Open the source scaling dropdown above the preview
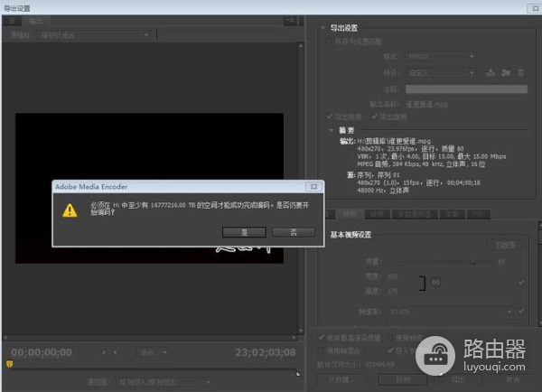 click(x=94, y=35)
